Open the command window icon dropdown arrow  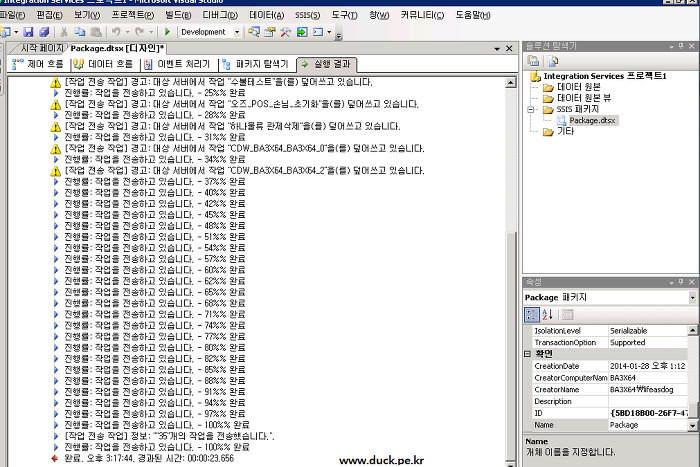click(329, 32)
